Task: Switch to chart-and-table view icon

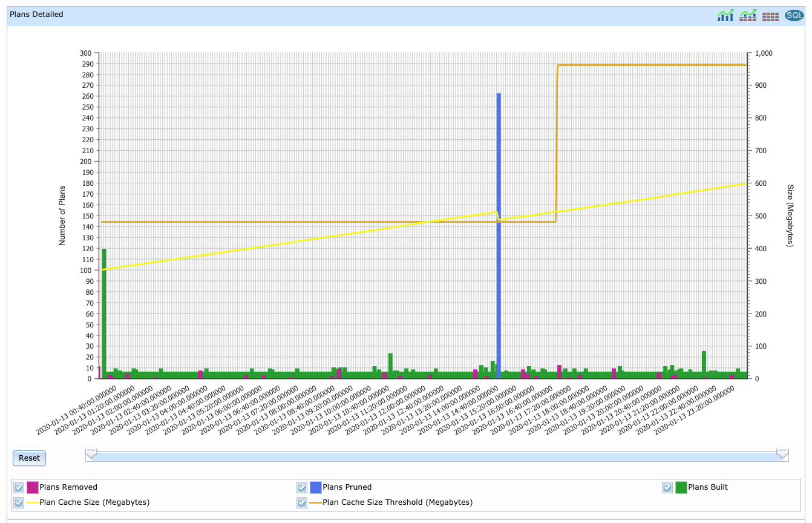Action: click(x=748, y=16)
